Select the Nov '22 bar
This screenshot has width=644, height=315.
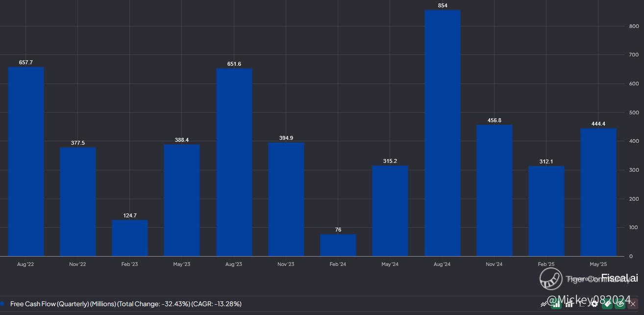(78, 202)
